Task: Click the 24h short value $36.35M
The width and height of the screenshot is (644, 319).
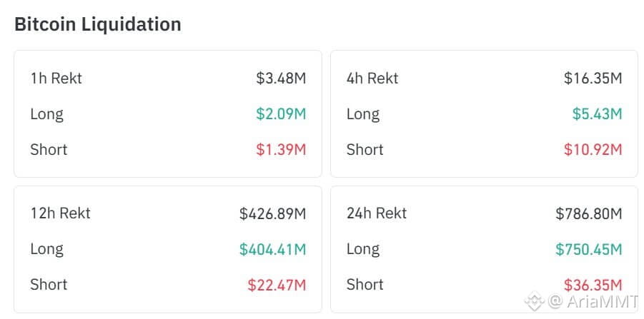Action: tap(593, 285)
